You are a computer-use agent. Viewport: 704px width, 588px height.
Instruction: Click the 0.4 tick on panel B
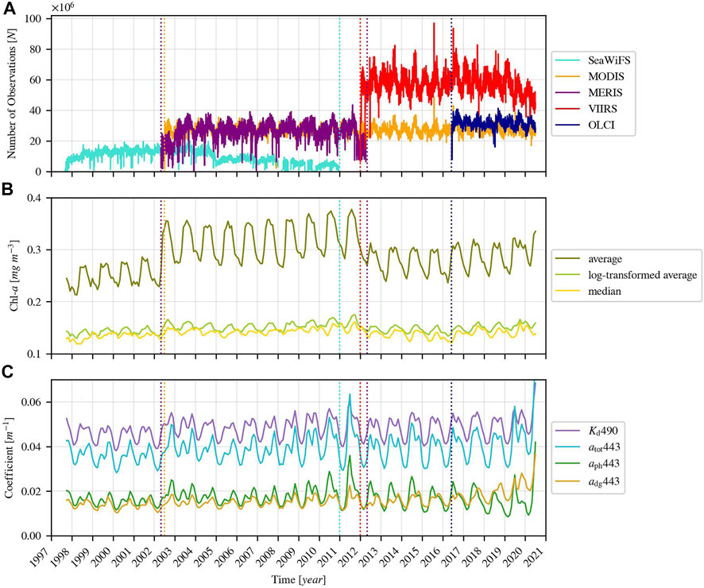(34, 198)
